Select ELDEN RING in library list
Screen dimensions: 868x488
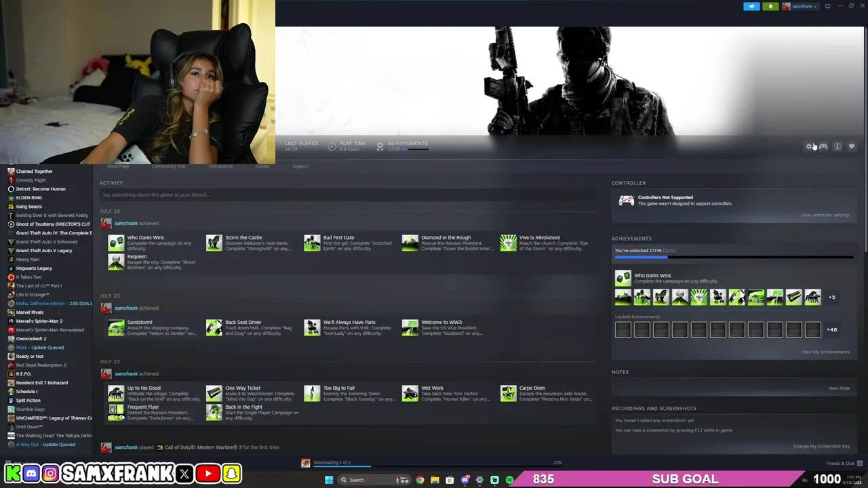(28, 198)
